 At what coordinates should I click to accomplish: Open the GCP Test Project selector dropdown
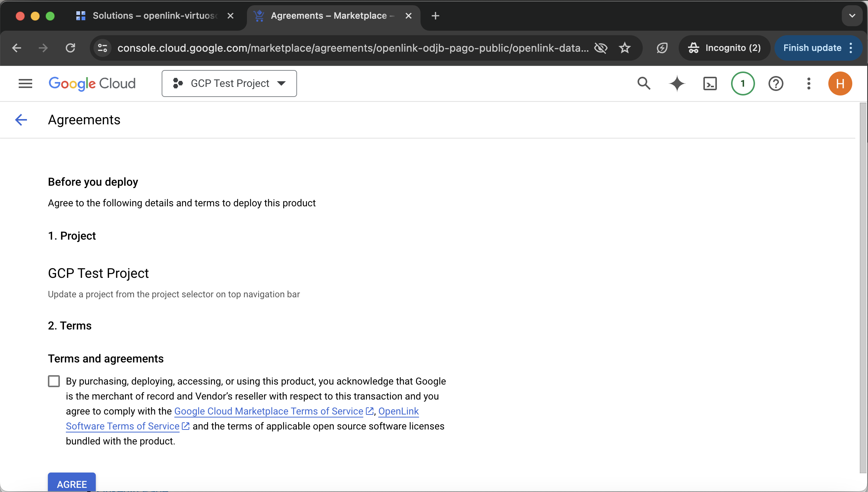click(229, 83)
